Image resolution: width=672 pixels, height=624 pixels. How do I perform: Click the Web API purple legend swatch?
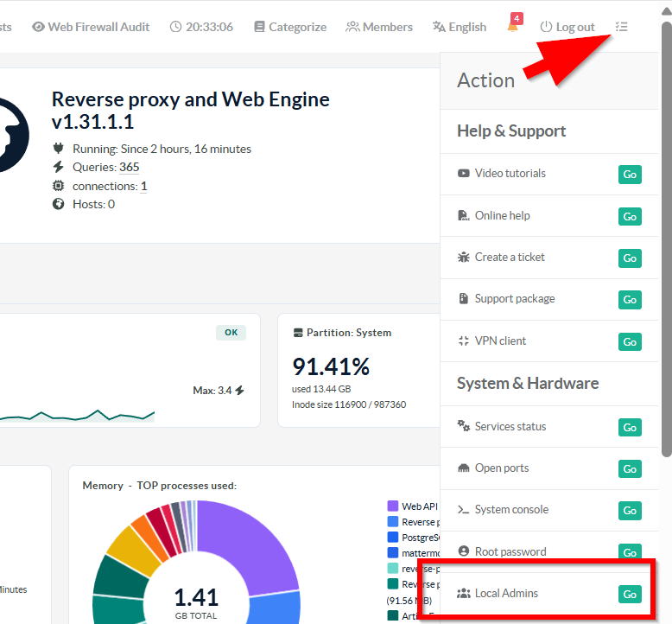click(392, 506)
